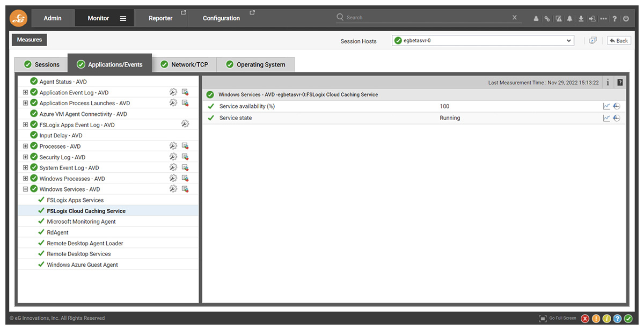Click the user sign-in arrow icon
The image size is (644, 330).
(x=592, y=19)
